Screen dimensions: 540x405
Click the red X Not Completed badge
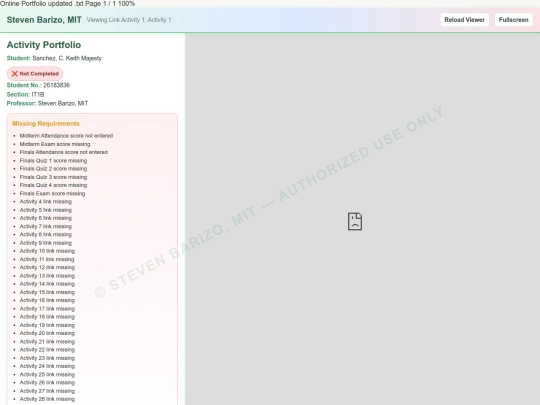click(35, 74)
